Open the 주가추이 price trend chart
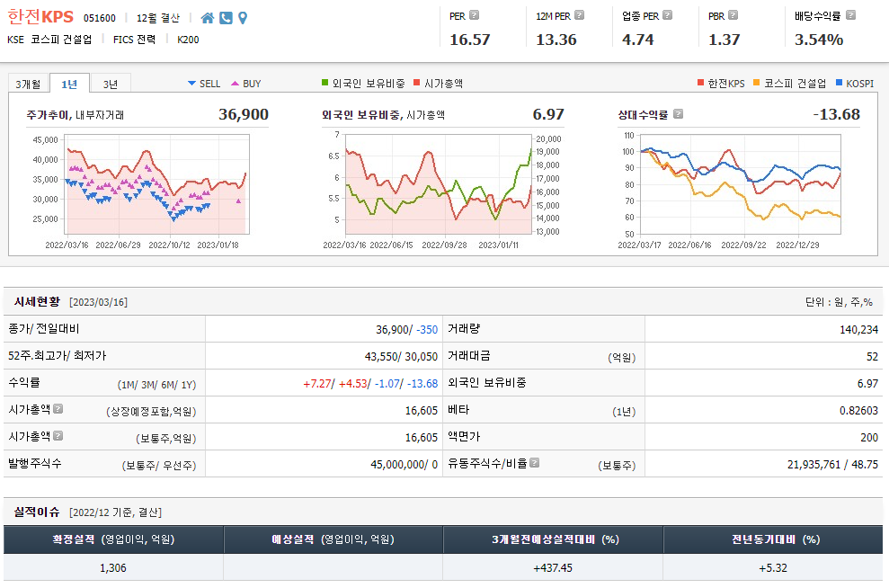The height and width of the screenshot is (588, 889). coord(157,184)
